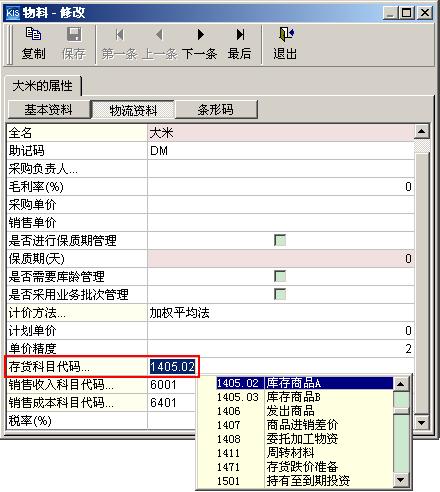This screenshot has height=492, width=440.
Task: Click the KIS application icon in title bar
Action: point(13,13)
